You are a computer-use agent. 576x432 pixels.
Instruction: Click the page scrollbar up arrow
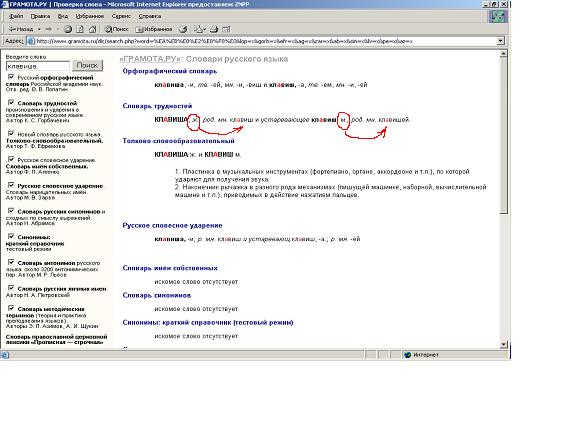(x=504, y=54)
